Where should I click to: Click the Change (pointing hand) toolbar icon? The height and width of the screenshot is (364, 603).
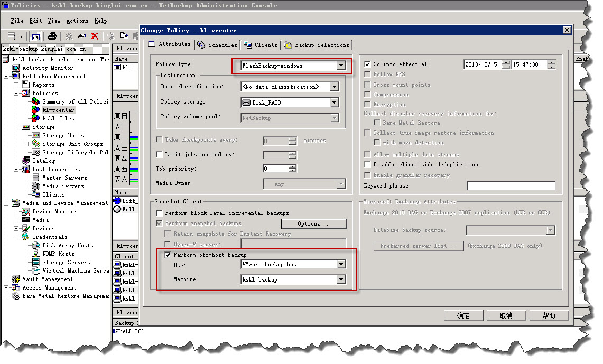pyautogui.click(x=82, y=36)
